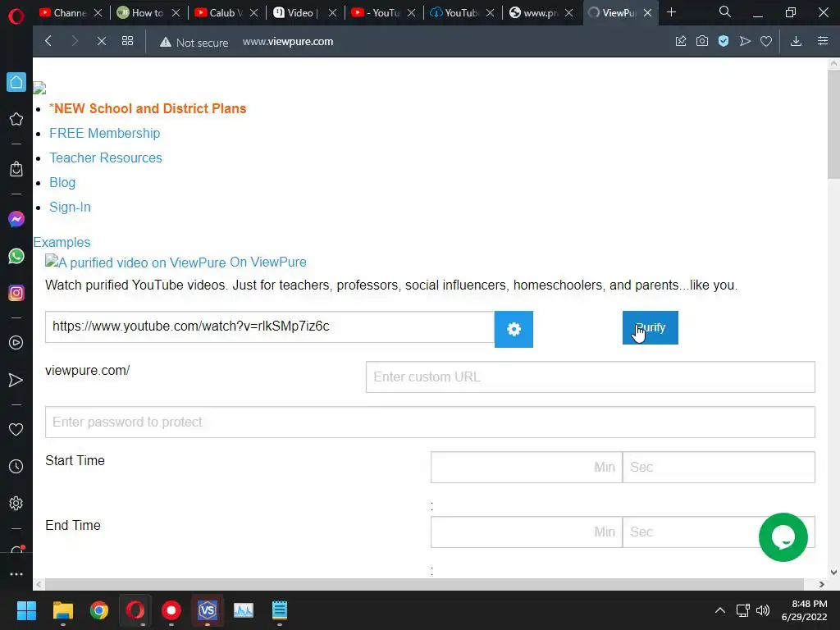
Task: Open the Sign-In link
Action: 71,208
